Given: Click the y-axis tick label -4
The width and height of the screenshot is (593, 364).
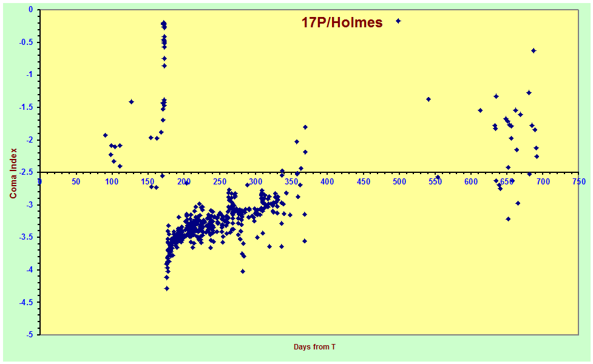Looking at the screenshot, I should pyautogui.click(x=30, y=270).
